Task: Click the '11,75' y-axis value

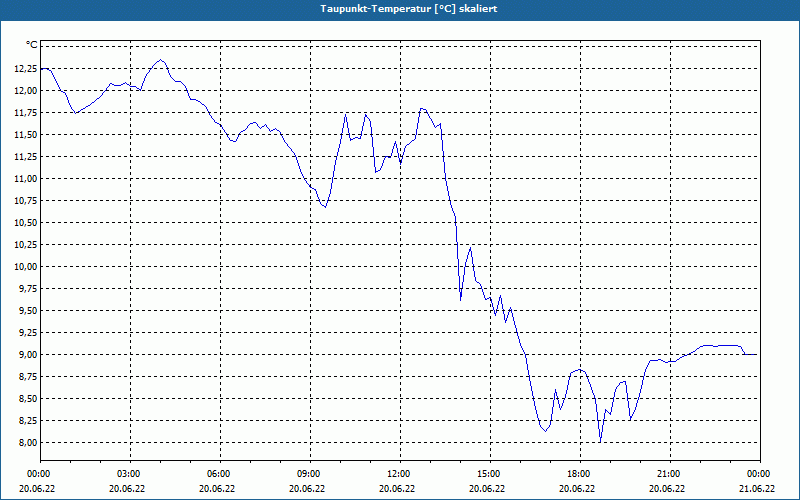Action: coord(26,112)
